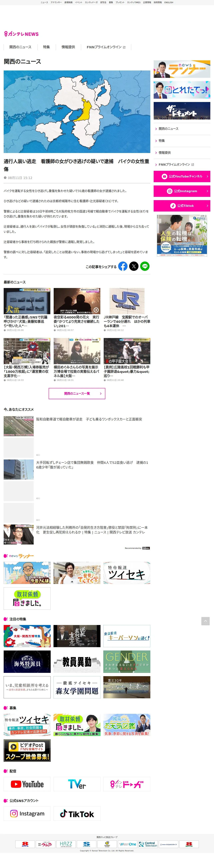214x868 pixels.
Task: Play 横田めぐみさん photo exhibit video
Action: [77, 351]
